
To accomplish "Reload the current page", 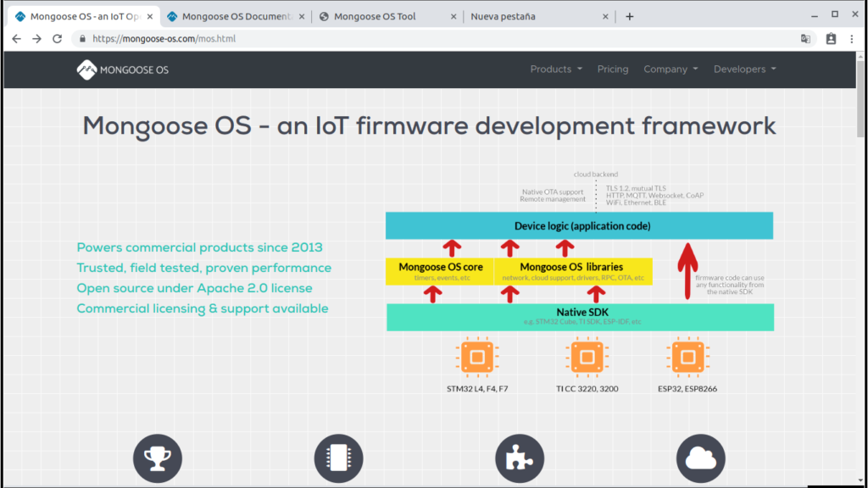I will click(57, 39).
